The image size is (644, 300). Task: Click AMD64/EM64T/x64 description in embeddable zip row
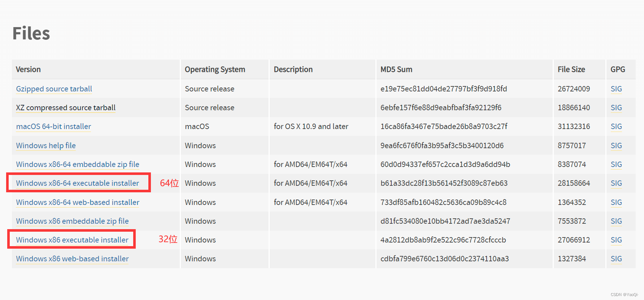(x=310, y=164)
